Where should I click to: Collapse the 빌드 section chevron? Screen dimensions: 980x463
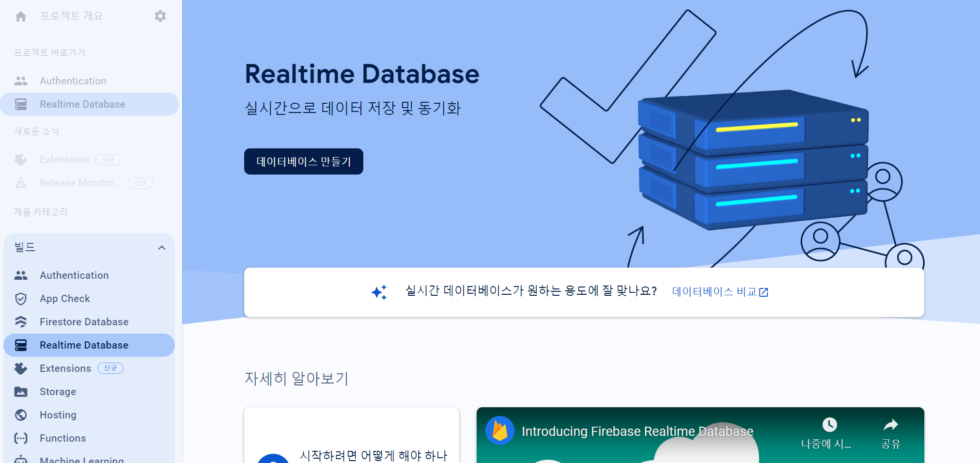tap(162, 248)
